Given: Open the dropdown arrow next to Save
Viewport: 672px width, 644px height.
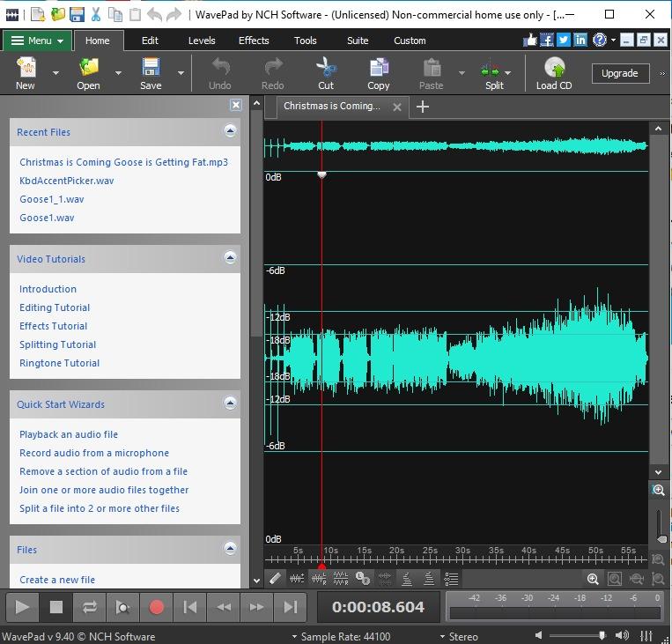Looking at the screenshot, I should (181, 73).
